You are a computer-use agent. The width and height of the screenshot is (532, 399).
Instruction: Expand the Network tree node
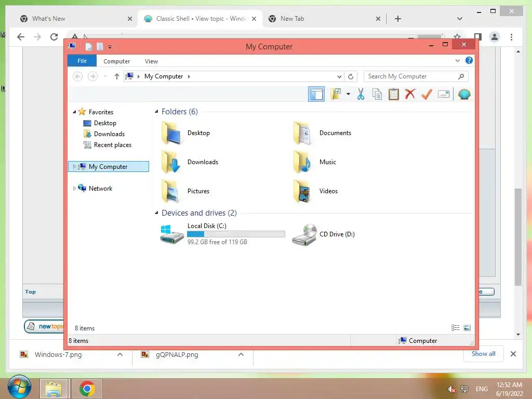(x=74, y=188)
